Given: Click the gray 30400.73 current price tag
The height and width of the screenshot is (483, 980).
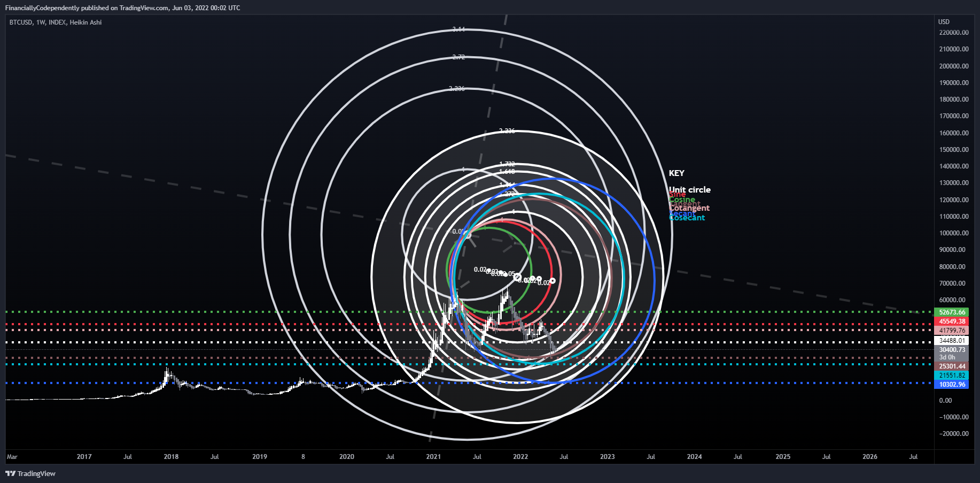Looking at the screenshot, I should (951, 350).
